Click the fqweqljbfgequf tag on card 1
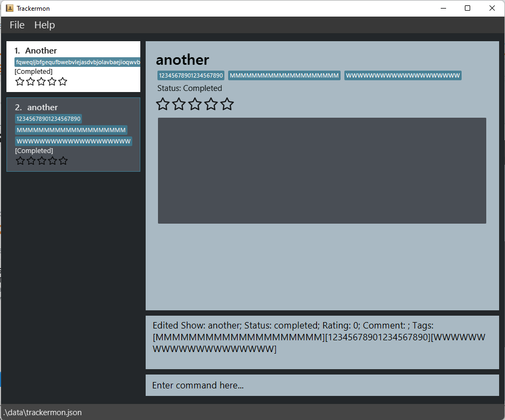505x420 pixels. tap(77, 62)
